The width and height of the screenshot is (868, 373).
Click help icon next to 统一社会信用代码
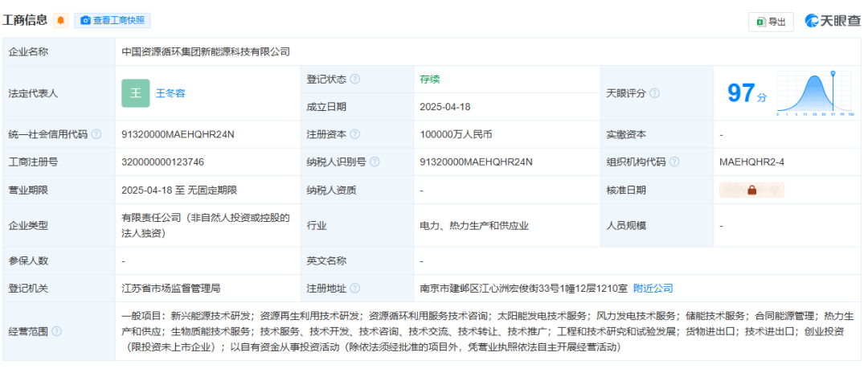96,135
